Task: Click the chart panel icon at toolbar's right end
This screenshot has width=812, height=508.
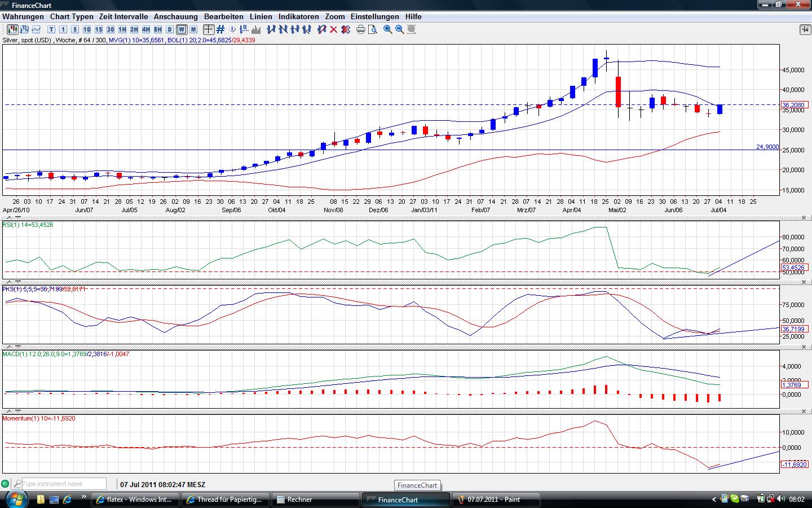Action: 805,29
